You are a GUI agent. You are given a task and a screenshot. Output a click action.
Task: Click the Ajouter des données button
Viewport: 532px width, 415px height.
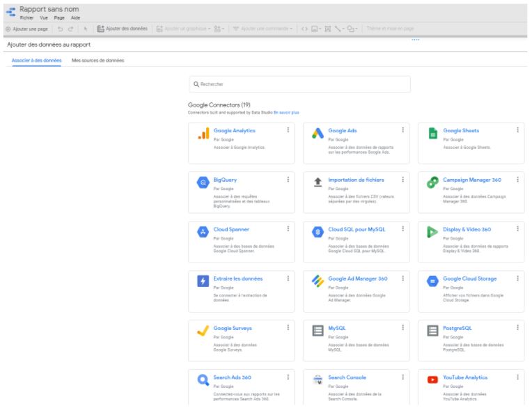(122, 28)
